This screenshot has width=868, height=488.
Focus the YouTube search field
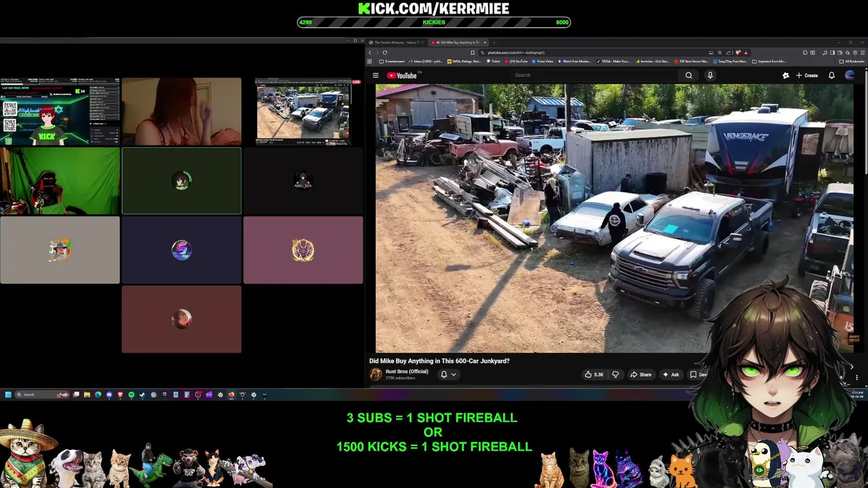(593, 75)
